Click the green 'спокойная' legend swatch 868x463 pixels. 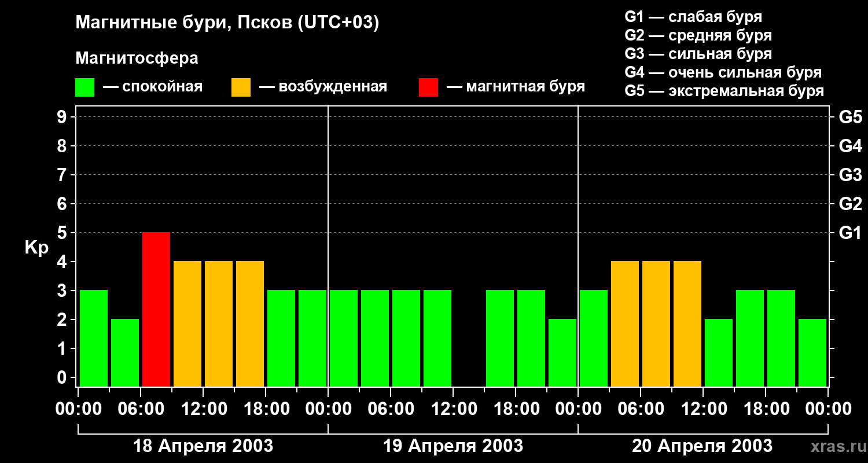[85, 87]
